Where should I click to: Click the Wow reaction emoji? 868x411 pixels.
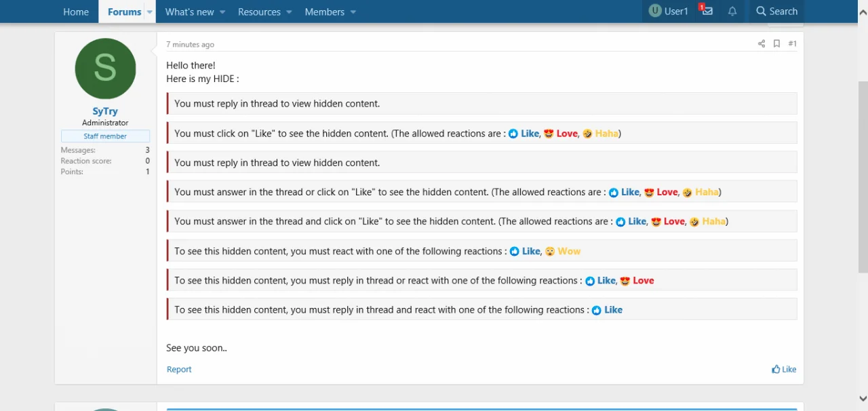pyautogui.click(x=550, y=251)
